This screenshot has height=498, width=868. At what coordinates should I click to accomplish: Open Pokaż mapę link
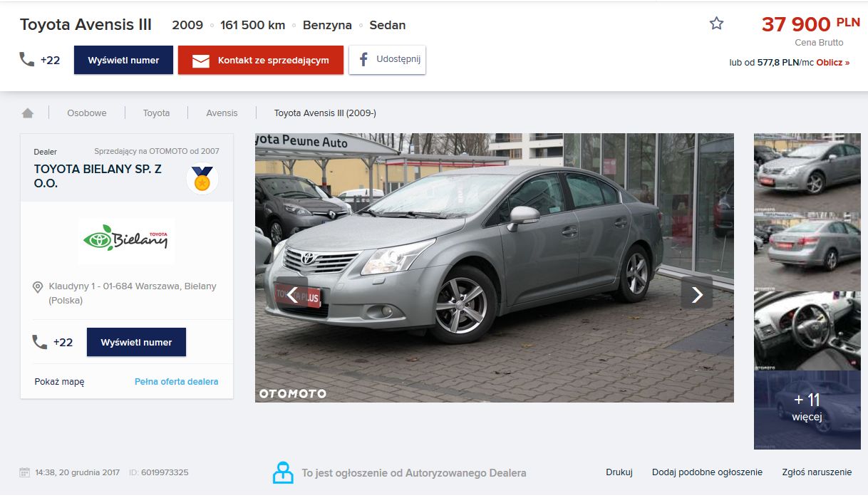click(59, 381)
